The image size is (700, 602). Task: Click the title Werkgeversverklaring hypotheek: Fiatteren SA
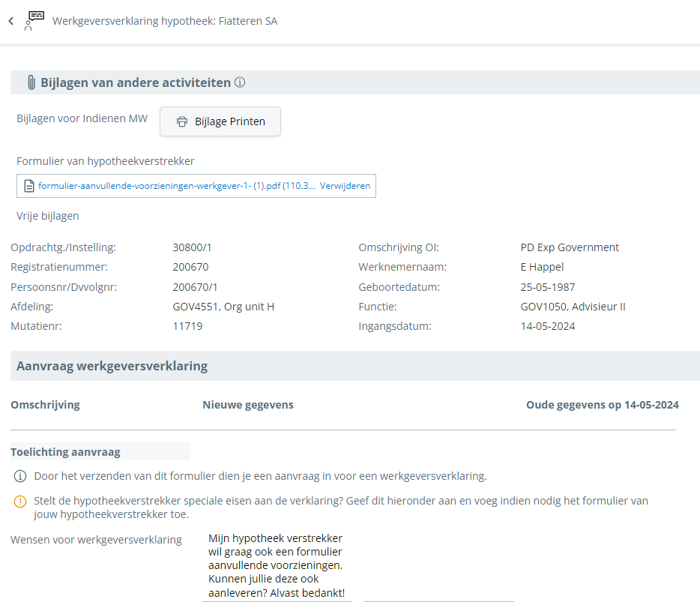(x=164, y=20)
